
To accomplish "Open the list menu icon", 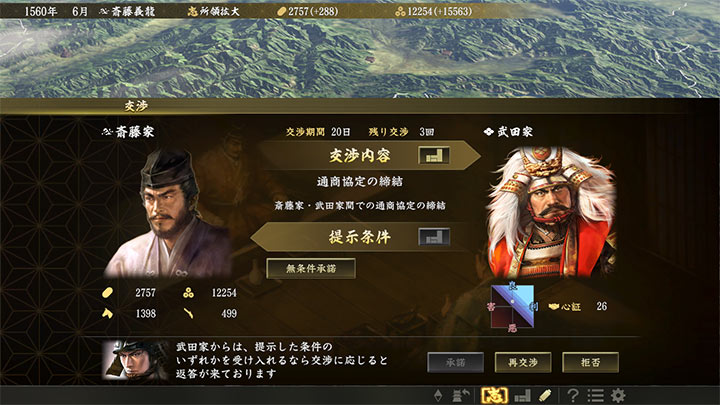I will [x=596, y=395].
